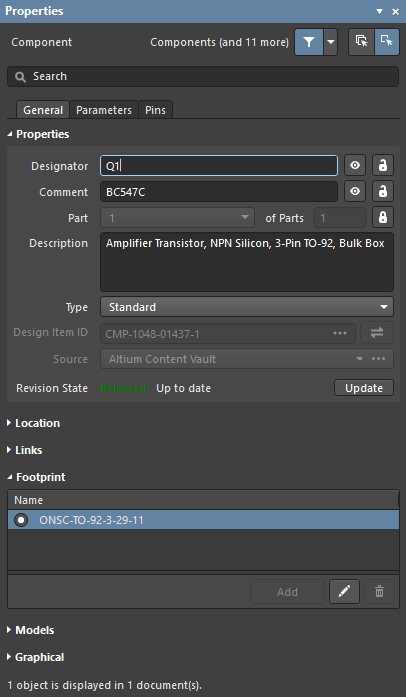The image size is (406, 697).
Task: Select the ONSC-TO-92-3-29-11 footprint radio button
Action: [x=21, y=520]
